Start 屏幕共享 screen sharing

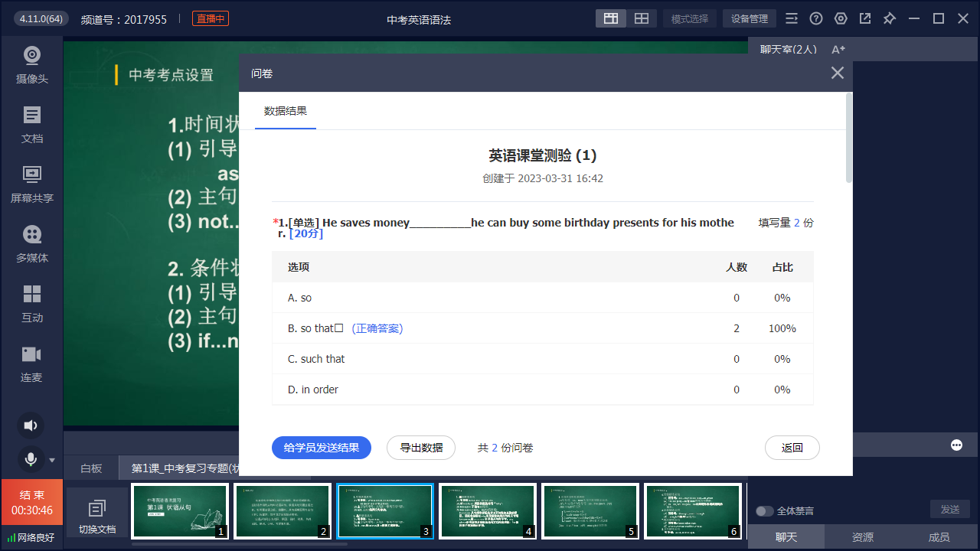[x=31, y=184]
